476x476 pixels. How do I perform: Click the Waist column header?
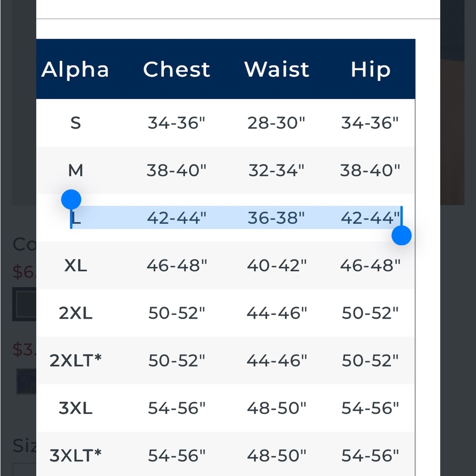click(x=277, y=69)
